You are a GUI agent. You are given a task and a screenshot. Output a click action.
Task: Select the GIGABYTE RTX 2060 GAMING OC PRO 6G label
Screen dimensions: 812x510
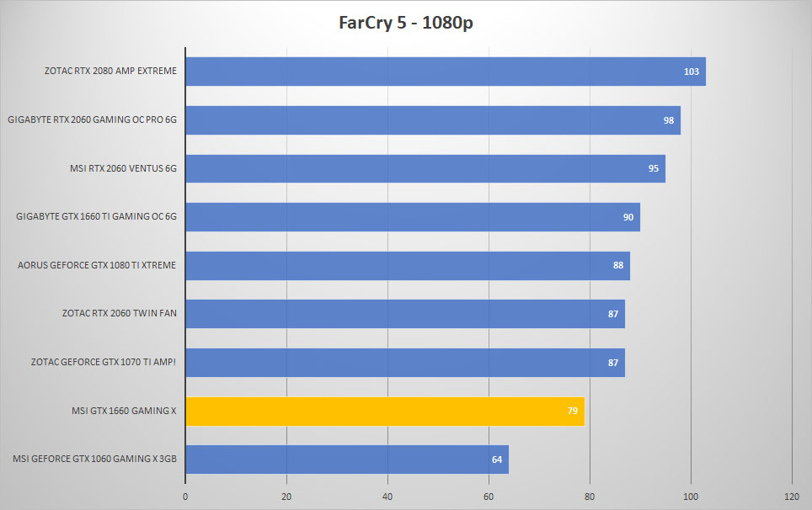click(92, 120)
